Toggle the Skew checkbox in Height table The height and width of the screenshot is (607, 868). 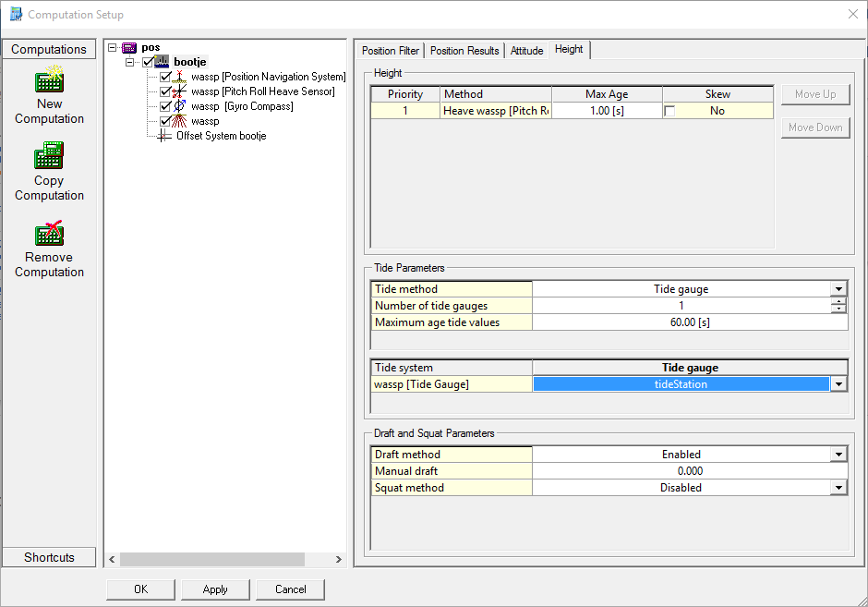click(669, 111)
